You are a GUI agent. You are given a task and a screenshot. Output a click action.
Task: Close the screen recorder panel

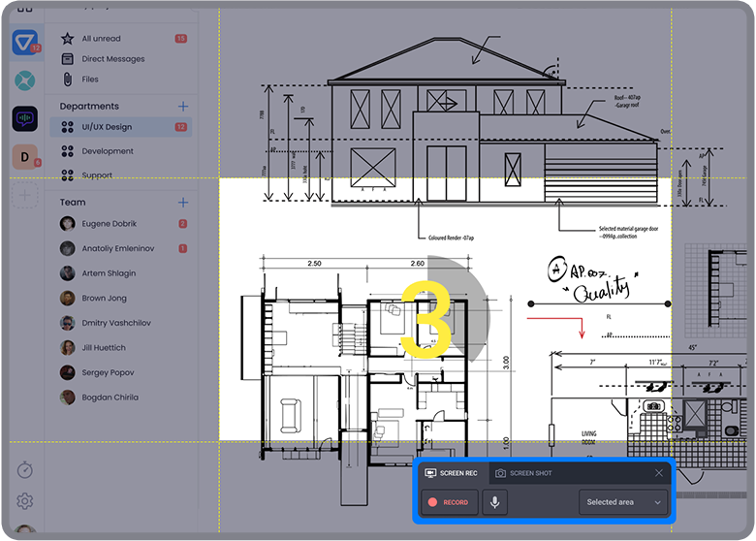click(x=659, y=473)
